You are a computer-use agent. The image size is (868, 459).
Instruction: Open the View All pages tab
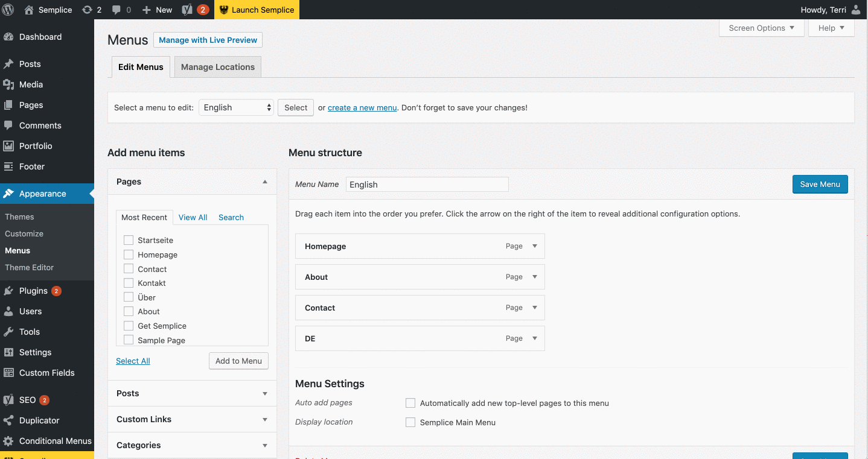pos(193,217)
